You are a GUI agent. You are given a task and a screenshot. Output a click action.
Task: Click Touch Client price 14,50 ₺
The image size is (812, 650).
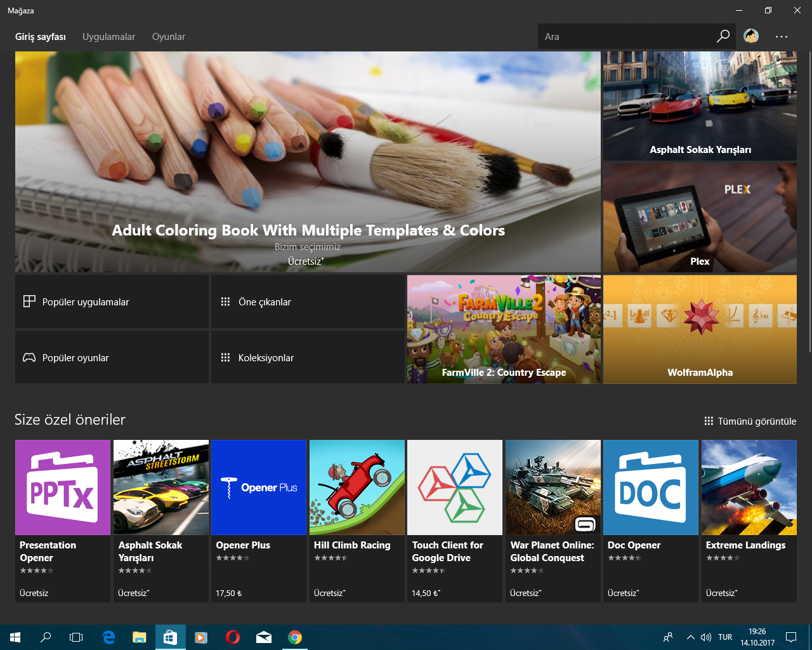(x=426, y=593)
